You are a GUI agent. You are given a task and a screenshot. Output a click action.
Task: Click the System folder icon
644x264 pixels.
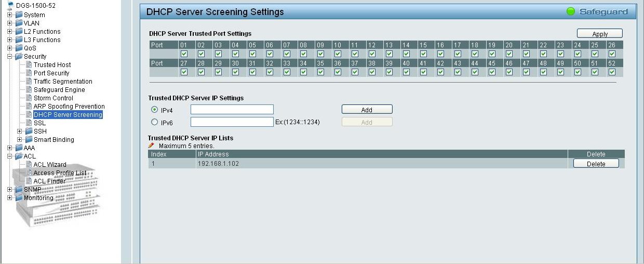click(x=19, y=15)
